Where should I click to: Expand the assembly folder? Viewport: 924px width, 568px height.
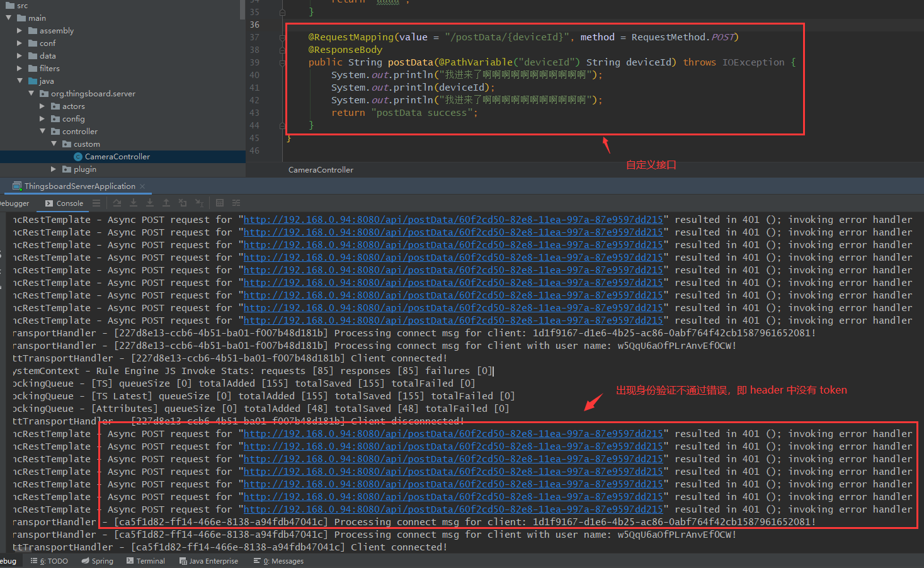coord(20,31)
